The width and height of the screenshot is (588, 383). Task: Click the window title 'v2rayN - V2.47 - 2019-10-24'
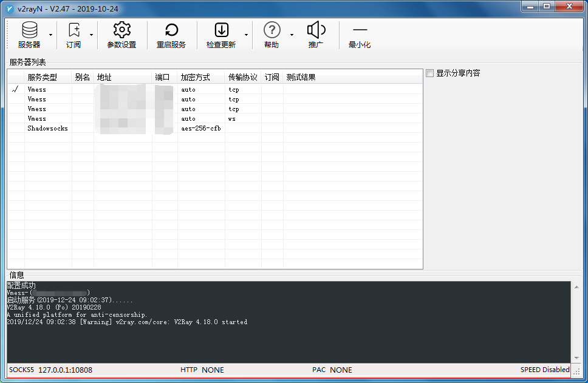click(x=68, y=8)
